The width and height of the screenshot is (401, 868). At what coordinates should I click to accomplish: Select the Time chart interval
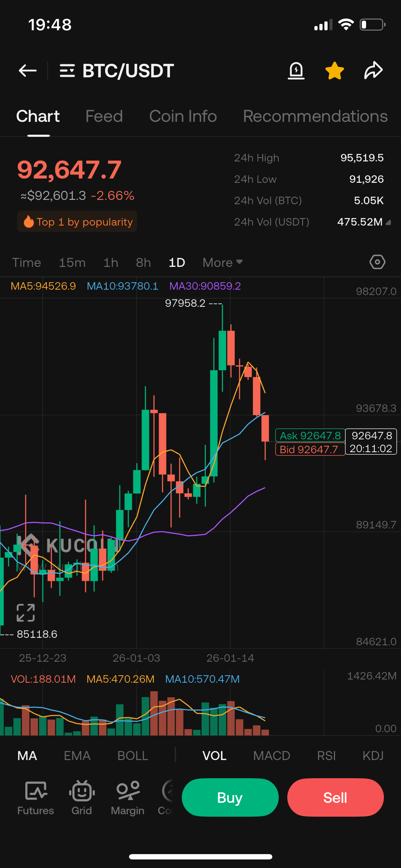point(27,263)
